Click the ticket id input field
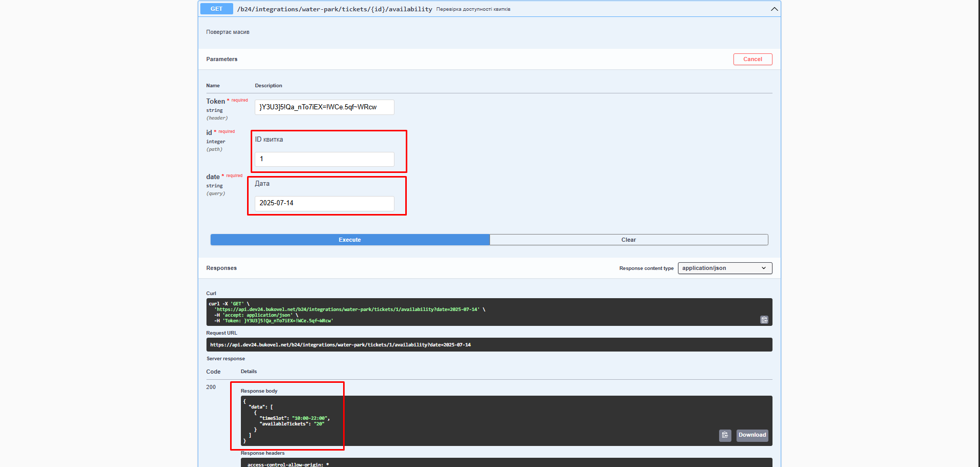Viewport: 980px width, 467px height. [x=324, y=159]
